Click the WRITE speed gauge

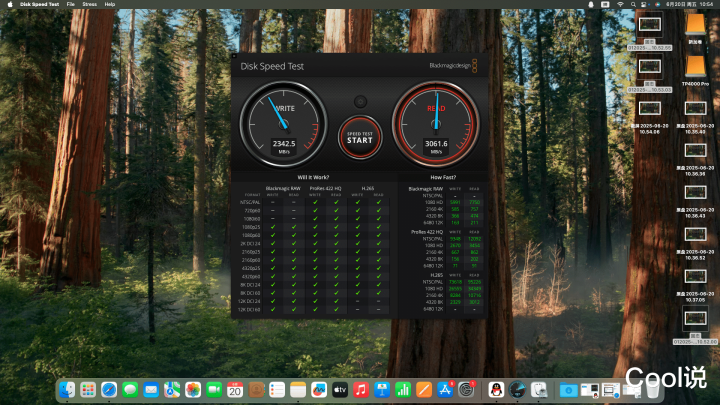point(284,124)
